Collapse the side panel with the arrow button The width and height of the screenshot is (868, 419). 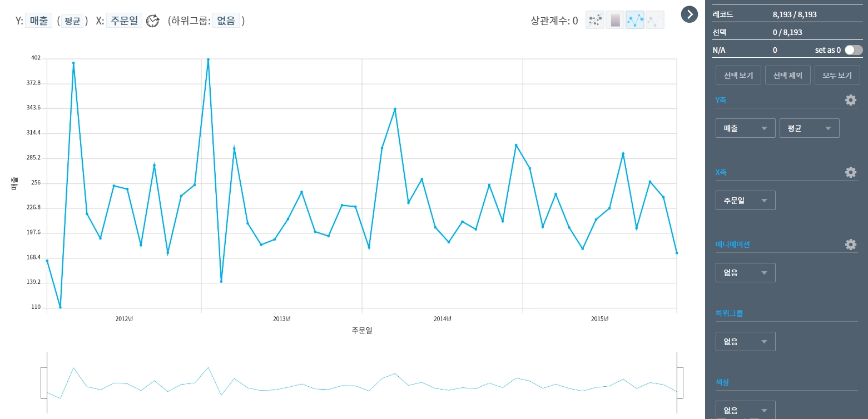[690, 14]
